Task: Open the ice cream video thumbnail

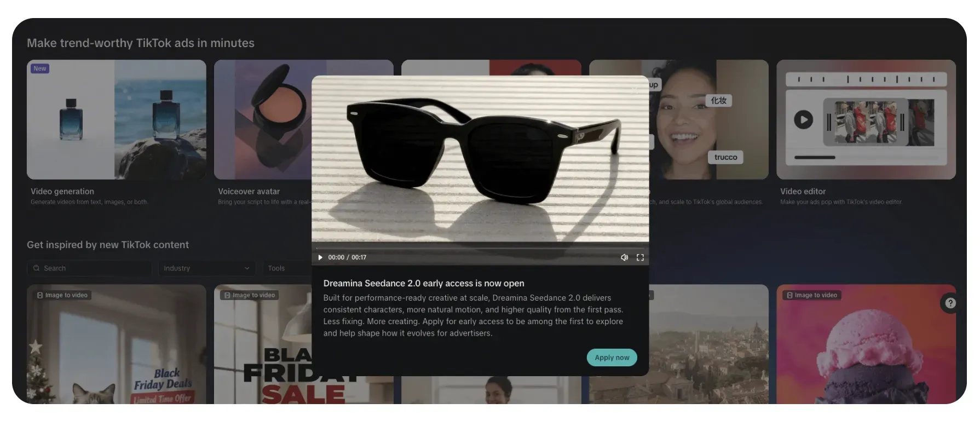Action: (x=866, y=344)
